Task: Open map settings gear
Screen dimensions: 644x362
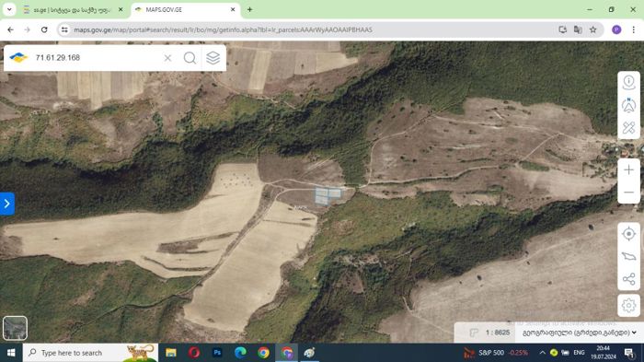Action: (628, 306)
